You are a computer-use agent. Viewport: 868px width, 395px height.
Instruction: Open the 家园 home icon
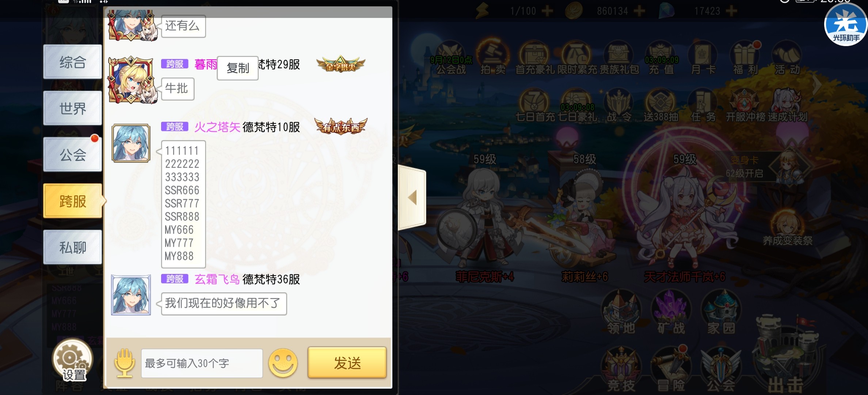[721, 313]
